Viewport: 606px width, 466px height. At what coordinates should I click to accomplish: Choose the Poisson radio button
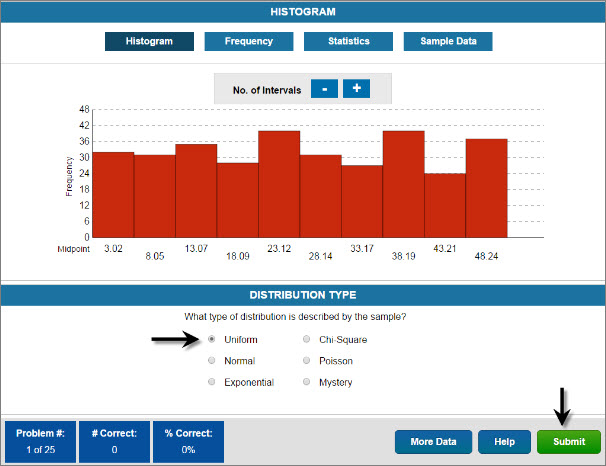tap(307, 361)
